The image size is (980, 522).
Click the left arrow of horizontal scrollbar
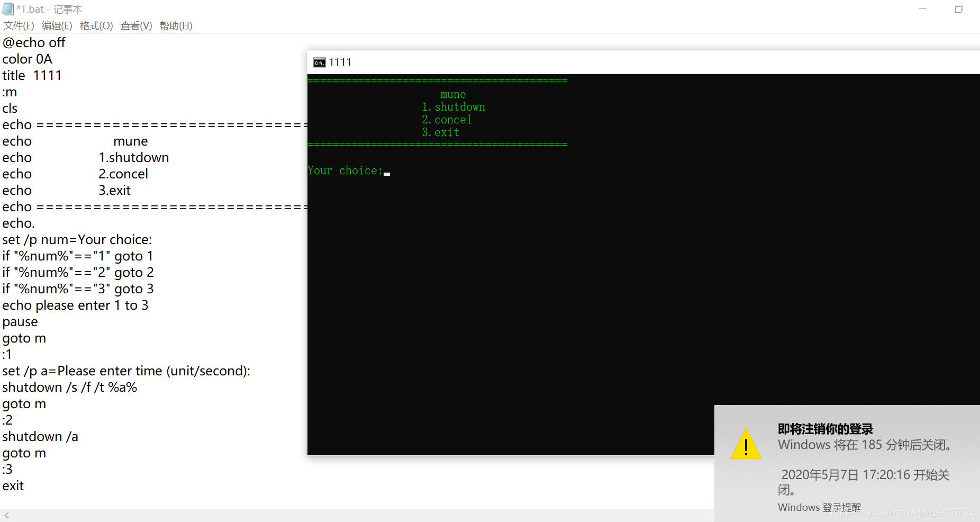(7, 515)
